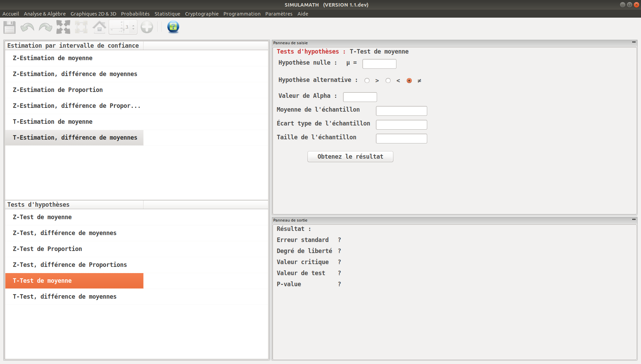Viewport: 641px width, 364px height.
Task: Click the round plus icon in toolbar
Action: click(x=147, y=27)
